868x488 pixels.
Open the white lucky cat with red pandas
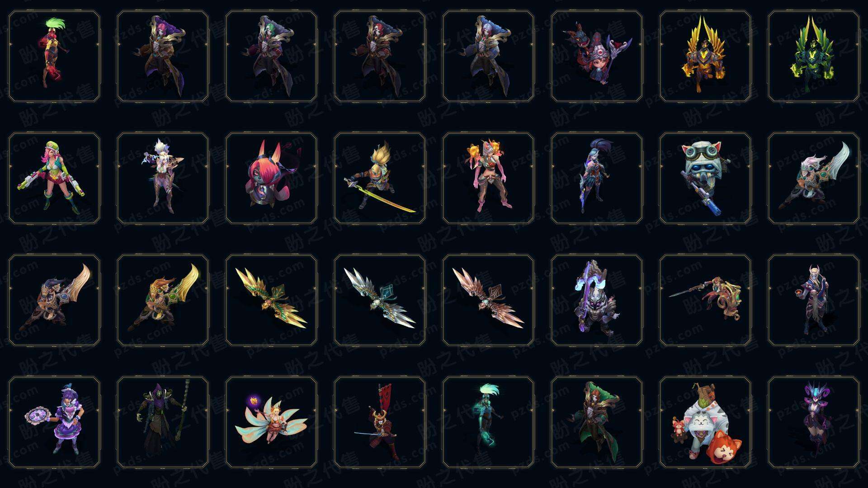click(x=705, y=422)
